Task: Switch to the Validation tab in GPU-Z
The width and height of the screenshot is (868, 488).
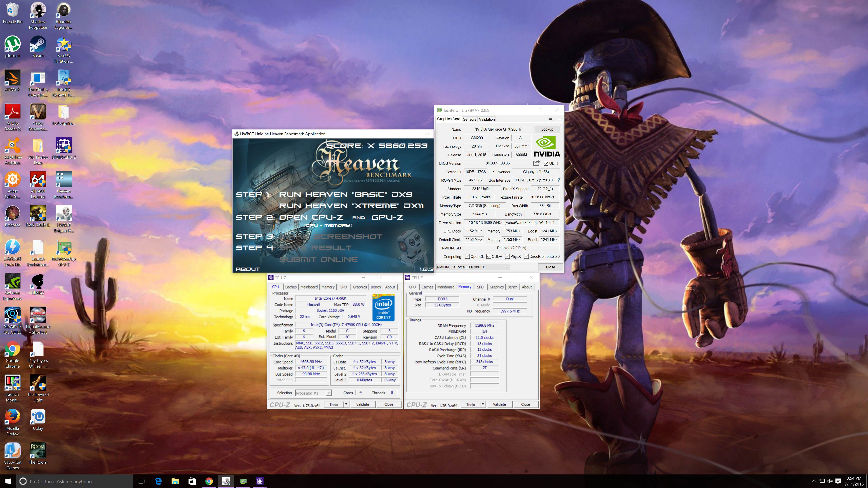Action: pyautogui.click(x=487, y=119)
